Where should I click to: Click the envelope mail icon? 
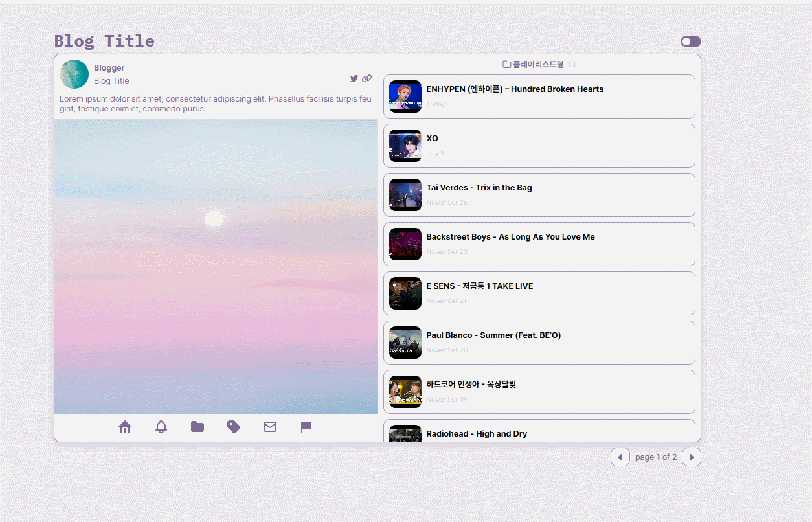coord(270,427)
